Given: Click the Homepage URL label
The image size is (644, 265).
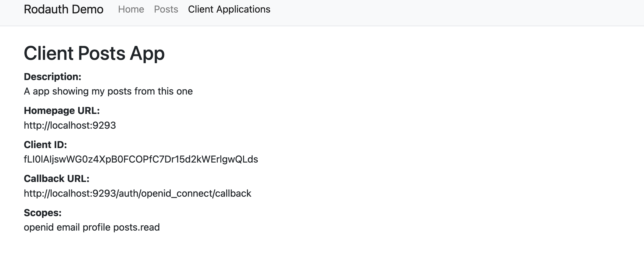Looking at the screenshot, I should pos(62,111).
